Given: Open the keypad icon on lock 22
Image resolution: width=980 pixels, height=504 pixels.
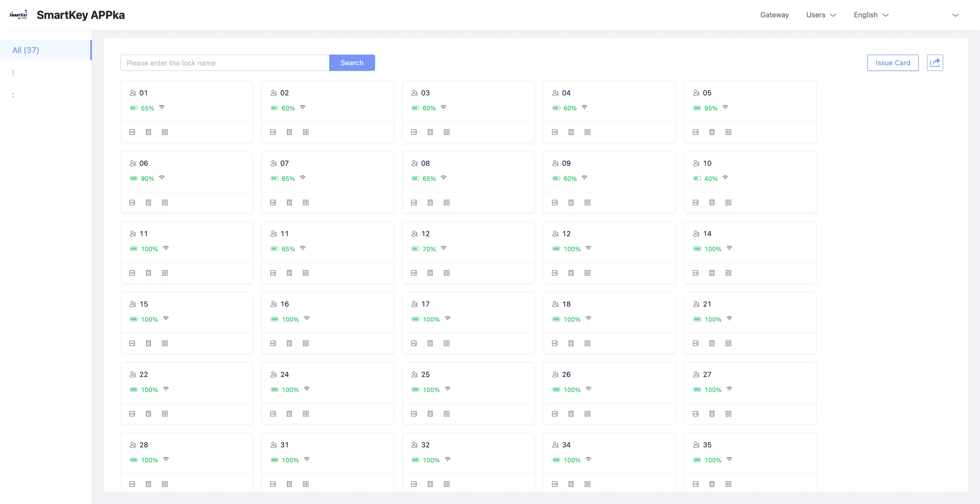Looking at the screenshot, I should point(148,413).
